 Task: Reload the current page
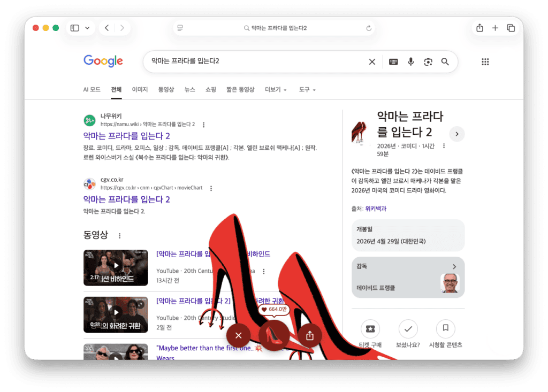(369, 28)
